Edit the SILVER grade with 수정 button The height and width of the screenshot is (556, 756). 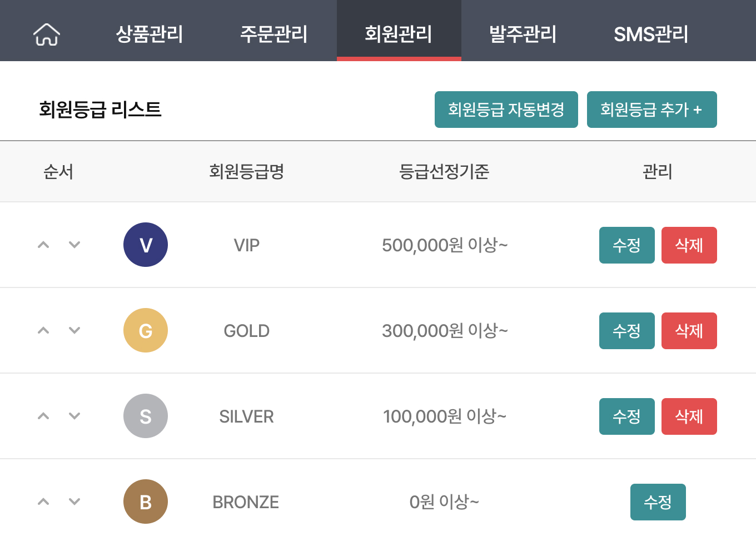point(627,416)
